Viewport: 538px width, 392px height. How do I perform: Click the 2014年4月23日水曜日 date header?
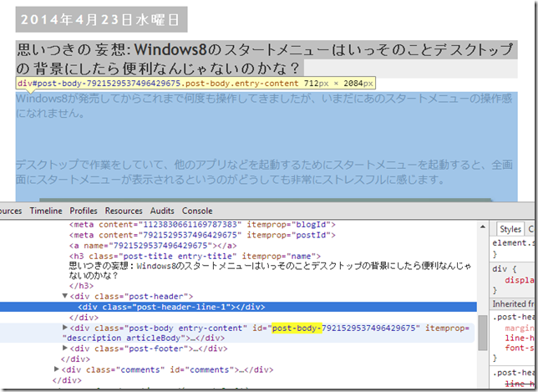pos(101,19)
